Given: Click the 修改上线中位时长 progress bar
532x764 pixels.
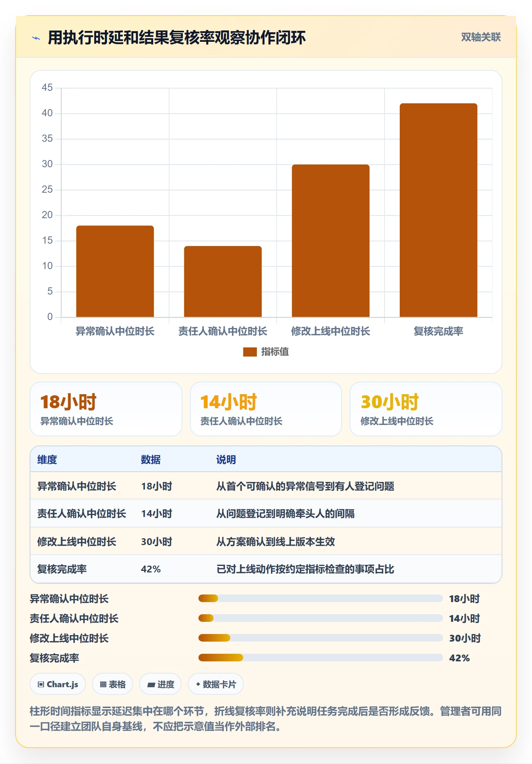Looking at the screenshot, I should pos(321,638).
